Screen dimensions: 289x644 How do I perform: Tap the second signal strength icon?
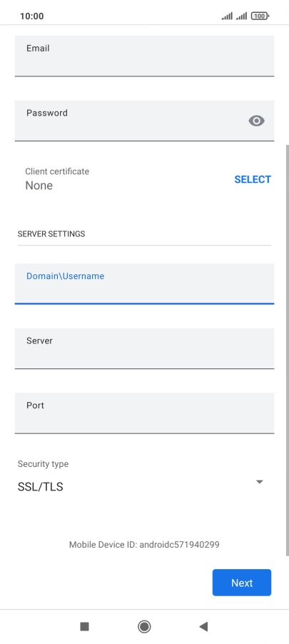tap(241, 16)
